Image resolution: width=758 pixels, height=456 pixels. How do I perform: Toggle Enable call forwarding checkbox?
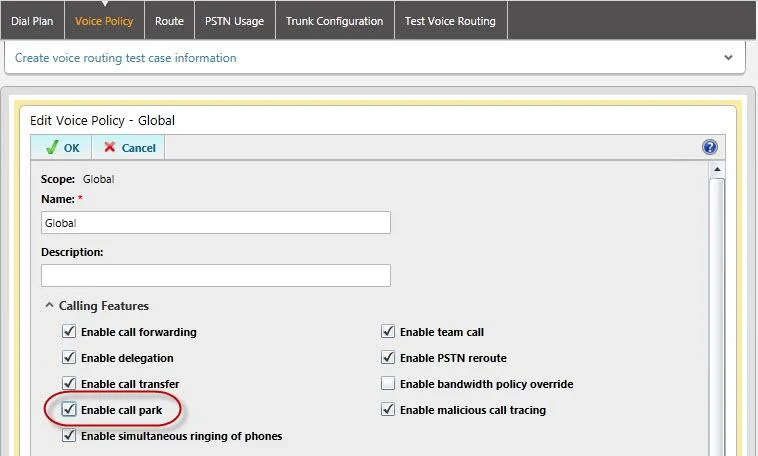tap(69, 331)
